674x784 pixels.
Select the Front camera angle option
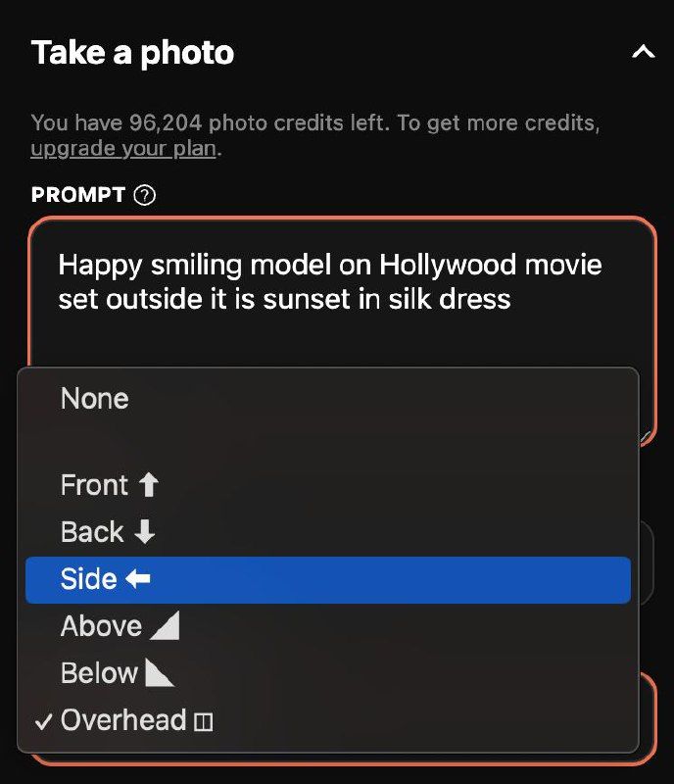[94, 485]
